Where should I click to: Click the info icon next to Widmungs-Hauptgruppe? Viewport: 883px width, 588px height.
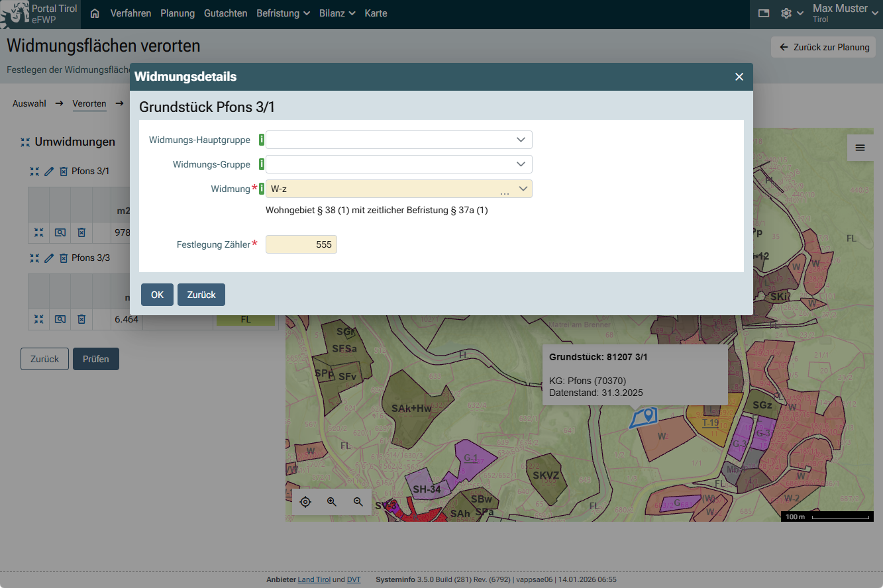(x=261, y=140)
